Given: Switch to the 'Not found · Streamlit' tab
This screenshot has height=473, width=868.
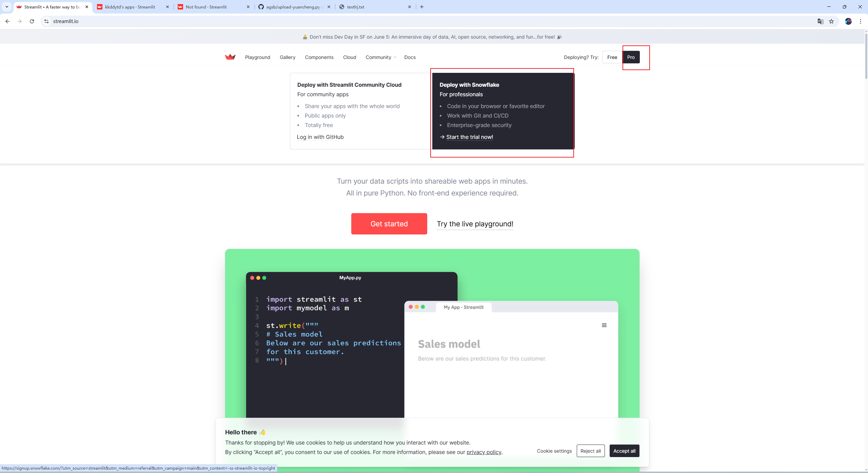Looking at the screenshot, I should coord(214,7).
